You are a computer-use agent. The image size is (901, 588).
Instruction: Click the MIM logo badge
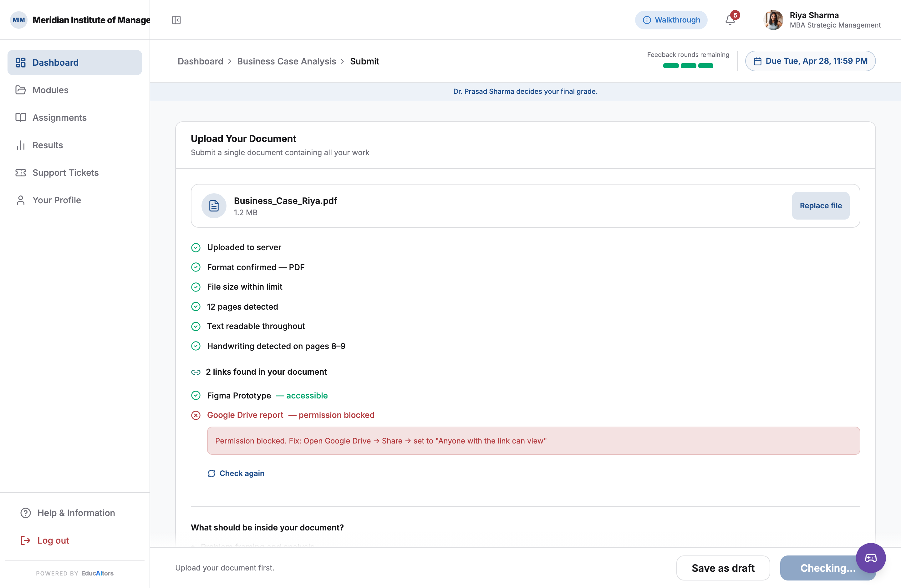18,20
